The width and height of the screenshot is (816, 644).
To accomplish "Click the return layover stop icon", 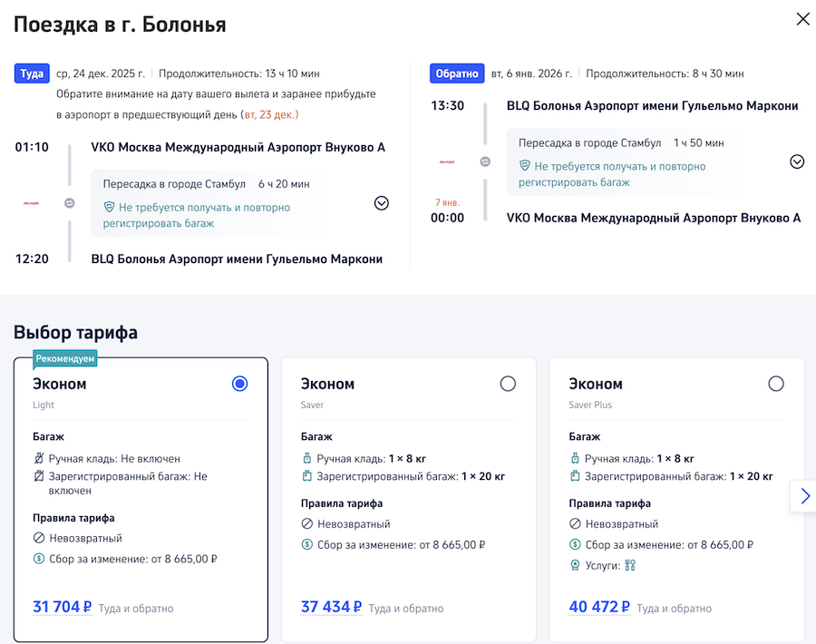I will (485, 161).
